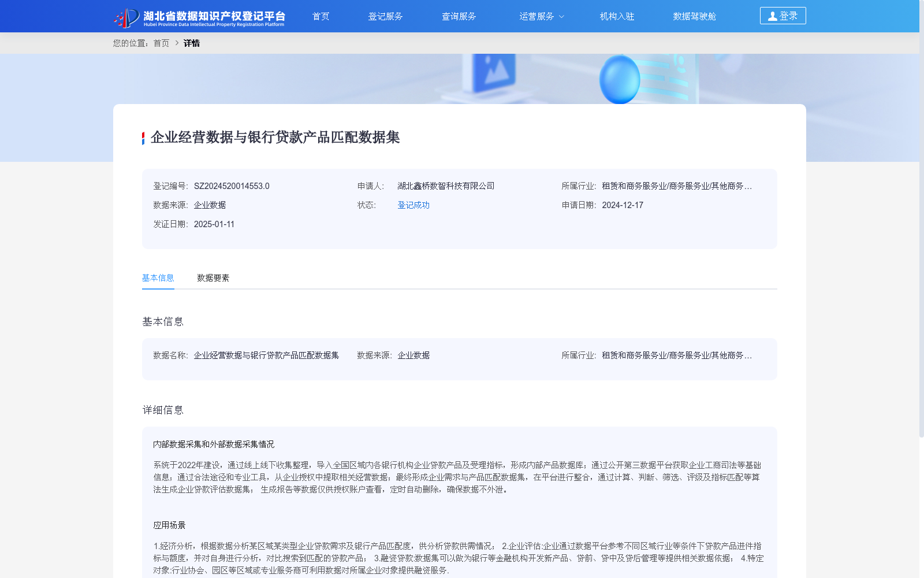924x578 pixels.
Task: Open the 查询服务 menu
Action: coord(459,16)
